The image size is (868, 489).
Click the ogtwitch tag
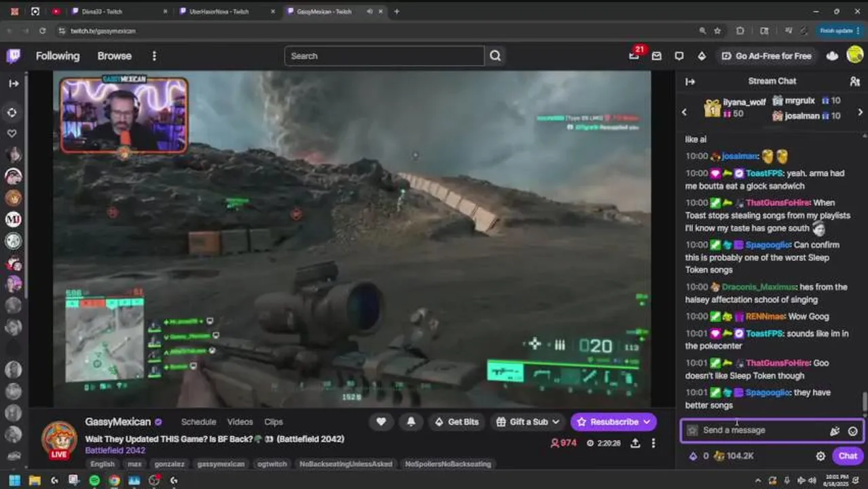271,465
